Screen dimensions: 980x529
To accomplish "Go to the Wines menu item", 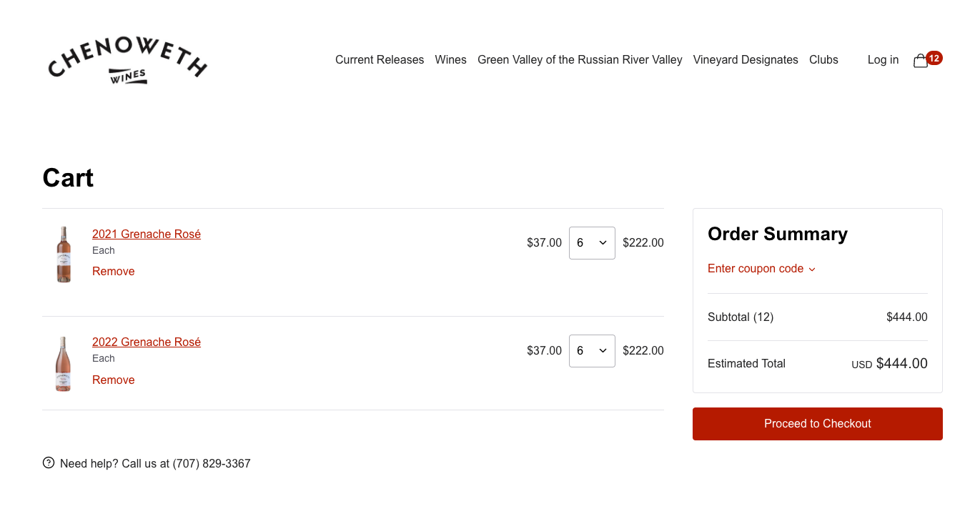I will click(x=450, y=60).
